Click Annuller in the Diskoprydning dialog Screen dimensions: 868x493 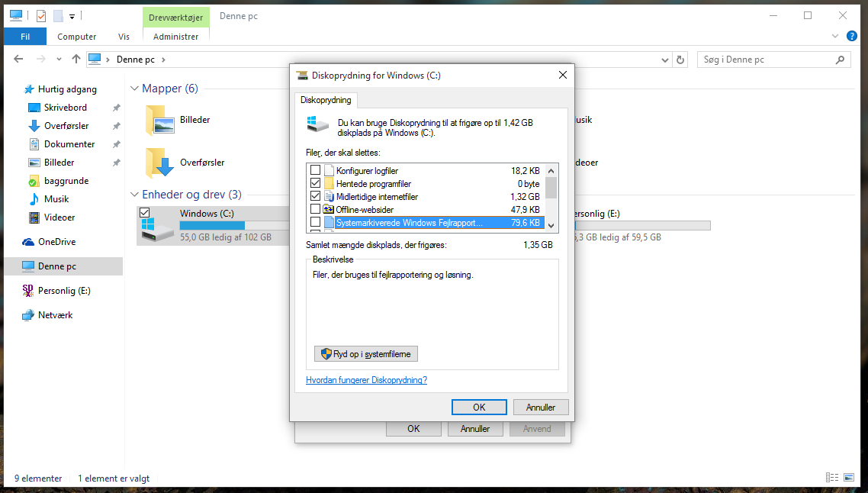(541, 407)
